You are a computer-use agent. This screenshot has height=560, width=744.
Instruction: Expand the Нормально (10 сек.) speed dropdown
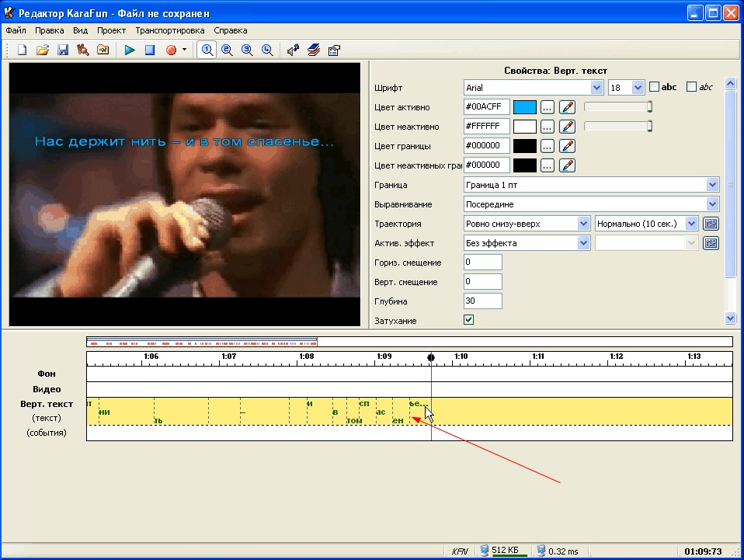tap(691, 224)
